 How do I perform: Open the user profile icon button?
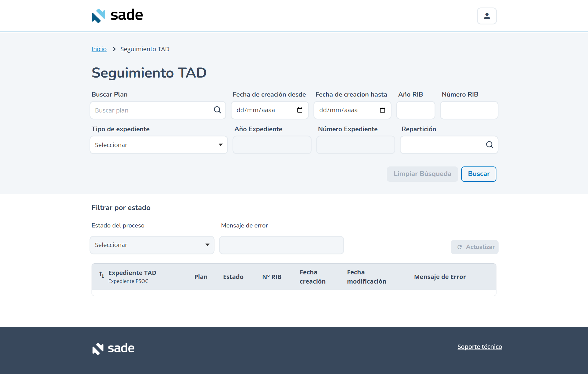(487, 16)
